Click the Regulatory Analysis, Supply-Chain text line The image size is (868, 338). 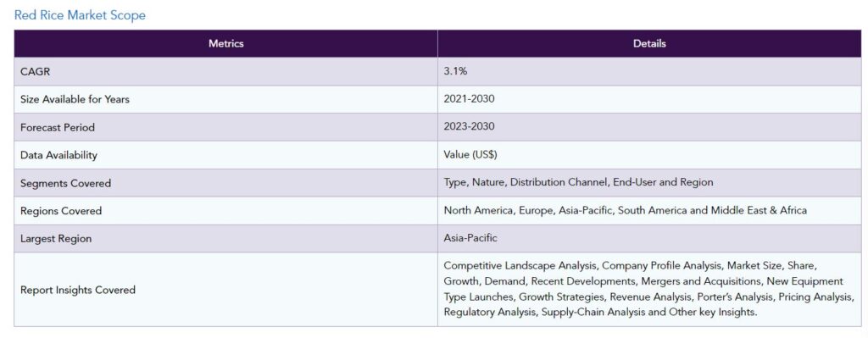[x=599, y=313]
